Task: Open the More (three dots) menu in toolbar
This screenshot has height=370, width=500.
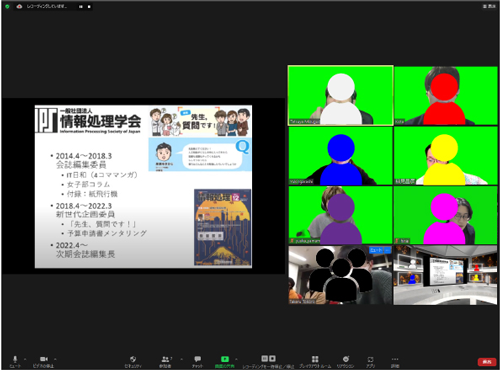Action: click(x=395, y=361)
